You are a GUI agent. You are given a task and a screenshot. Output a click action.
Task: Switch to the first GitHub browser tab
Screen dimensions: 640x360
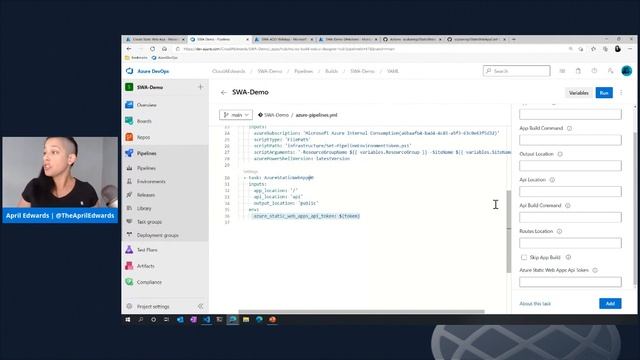tap(411, 39)
